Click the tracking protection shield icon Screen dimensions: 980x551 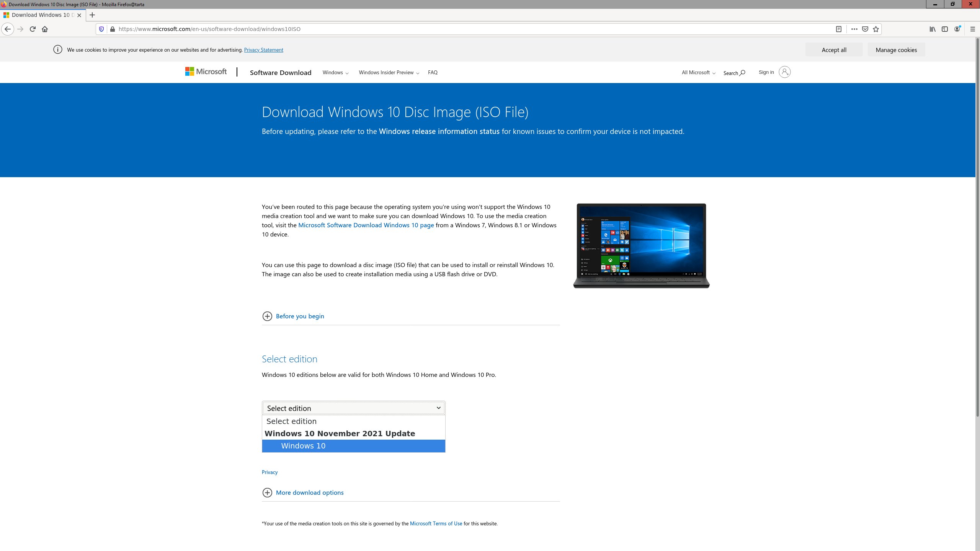101,29
